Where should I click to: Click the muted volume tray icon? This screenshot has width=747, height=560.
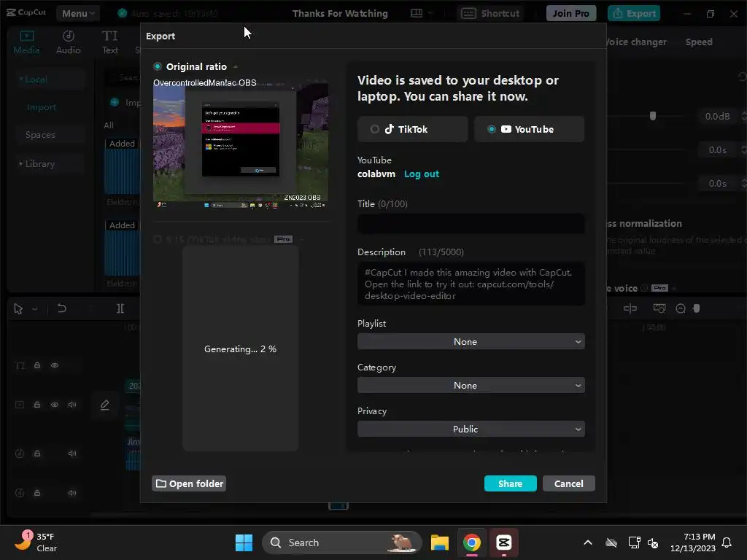coord(653,542)
